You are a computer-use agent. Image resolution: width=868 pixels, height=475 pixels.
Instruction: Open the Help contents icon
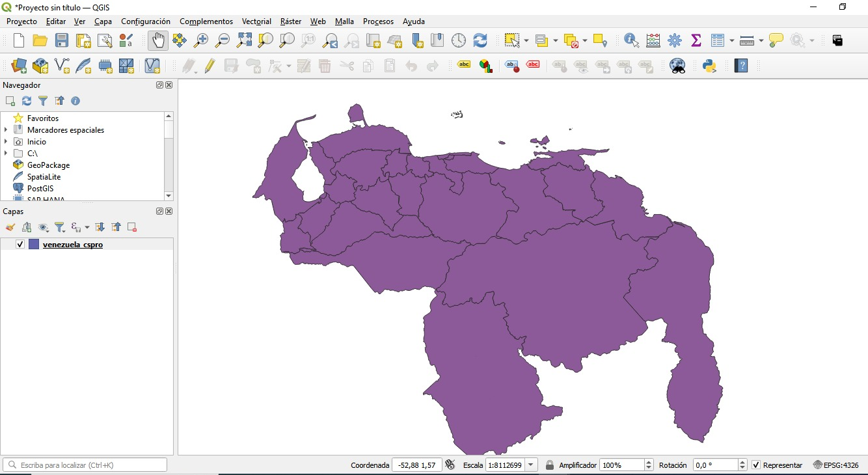[x=741, y=66]
